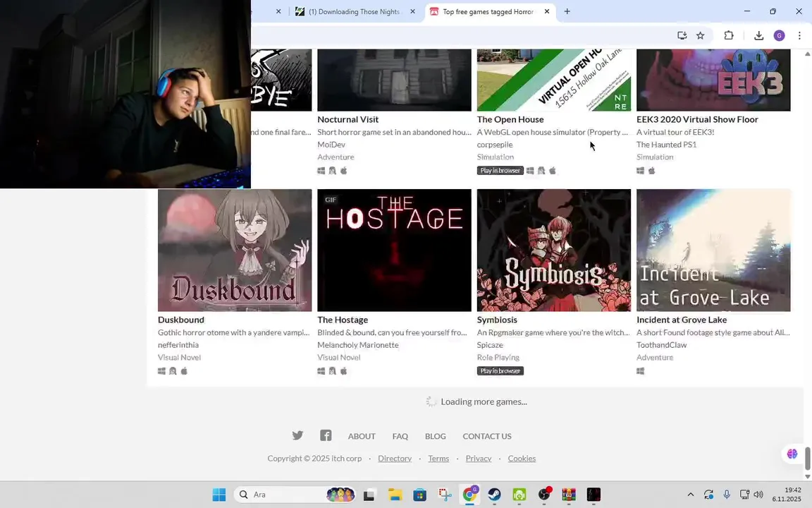Open the Chrome profile avatar G

779,35
